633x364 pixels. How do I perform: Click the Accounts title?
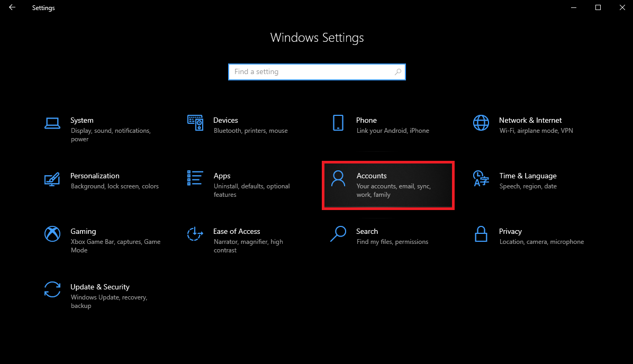coord(372,176)
